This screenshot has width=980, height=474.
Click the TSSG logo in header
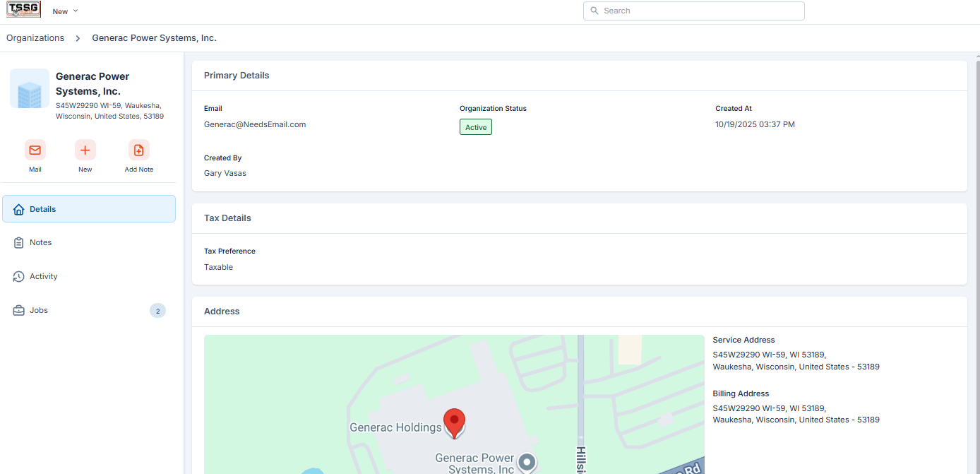click(23, 10)
